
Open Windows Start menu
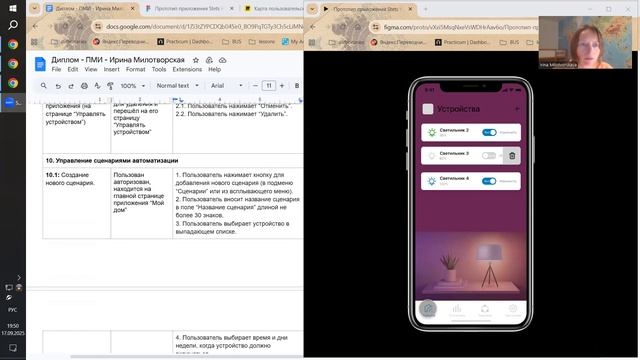[13, 8]
